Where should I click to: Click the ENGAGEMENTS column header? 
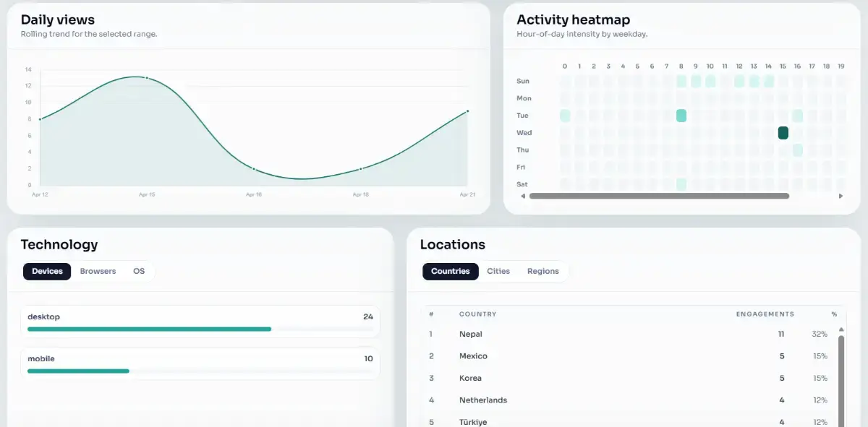[765, 314]
